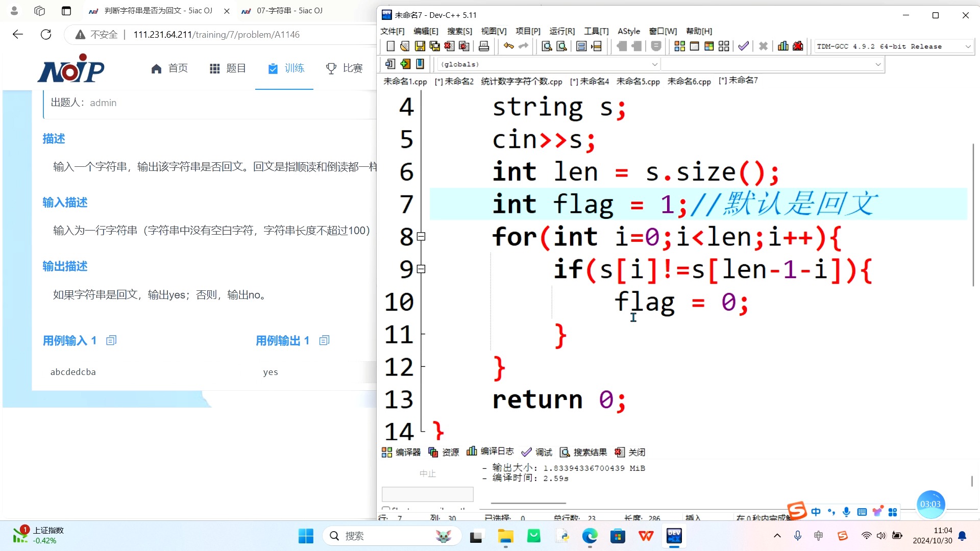Open the 文件[F] menu

point(393,31)
